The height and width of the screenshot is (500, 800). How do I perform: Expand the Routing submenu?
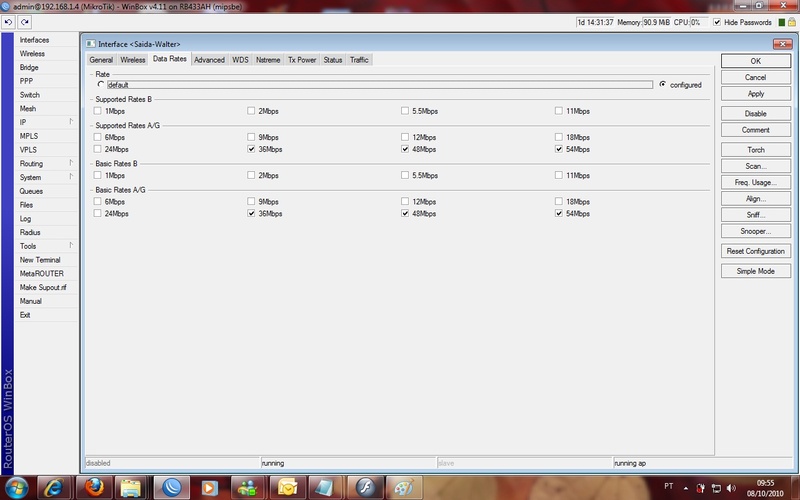[x=46, y=163]
